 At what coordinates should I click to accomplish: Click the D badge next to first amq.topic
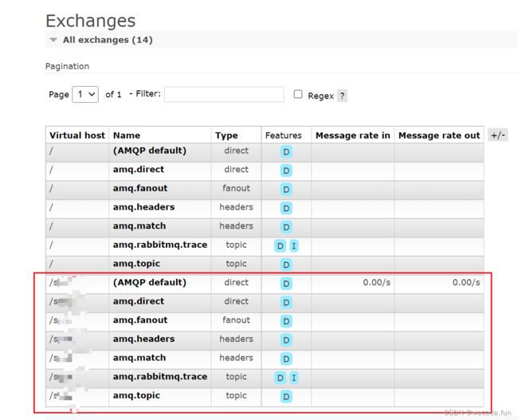pos(286,265)
